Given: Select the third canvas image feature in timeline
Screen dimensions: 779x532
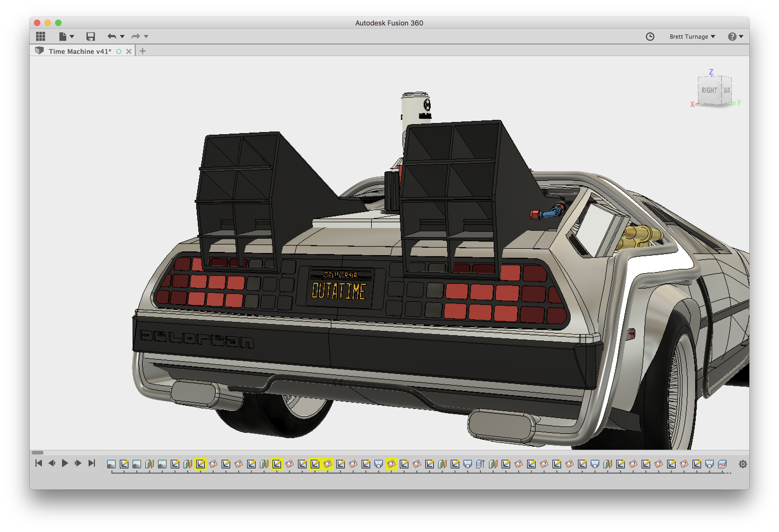Looking at the screenshot, I should tap(162, 464).
